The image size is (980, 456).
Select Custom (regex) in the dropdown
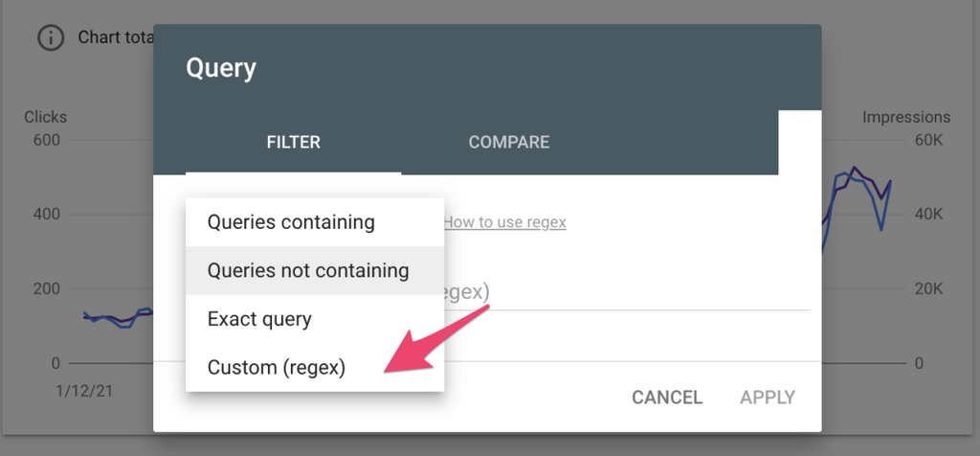tap(277, 367)
